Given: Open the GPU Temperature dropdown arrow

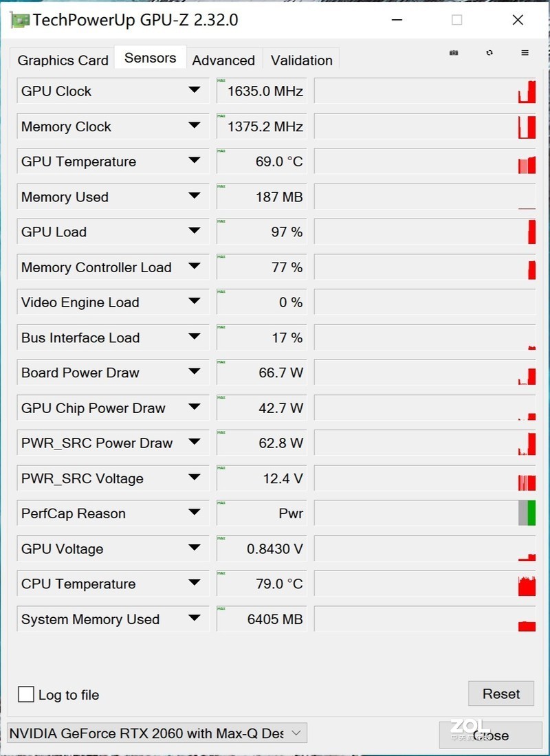Looking at the screenshot, I should pyautogui.click(x=195, y=161).
